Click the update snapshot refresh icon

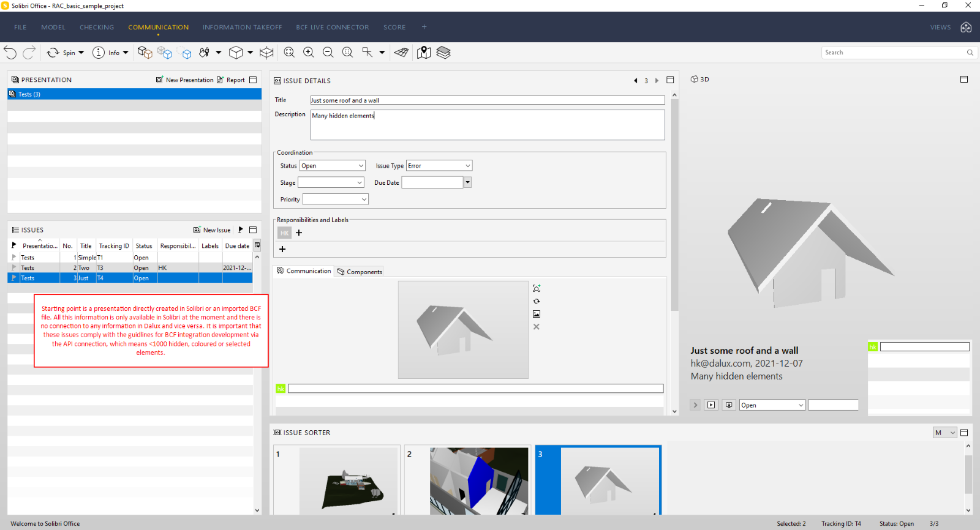coord(537,301)
